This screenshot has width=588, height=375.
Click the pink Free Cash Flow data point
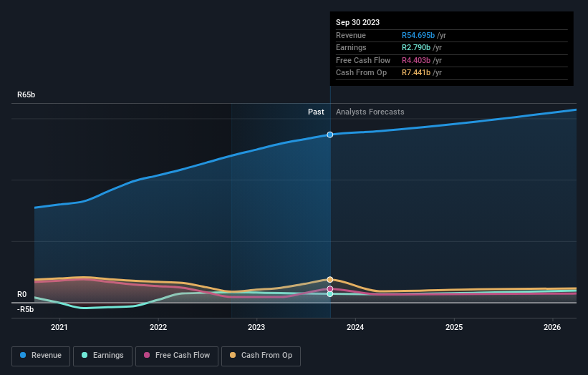click(330, 289)
